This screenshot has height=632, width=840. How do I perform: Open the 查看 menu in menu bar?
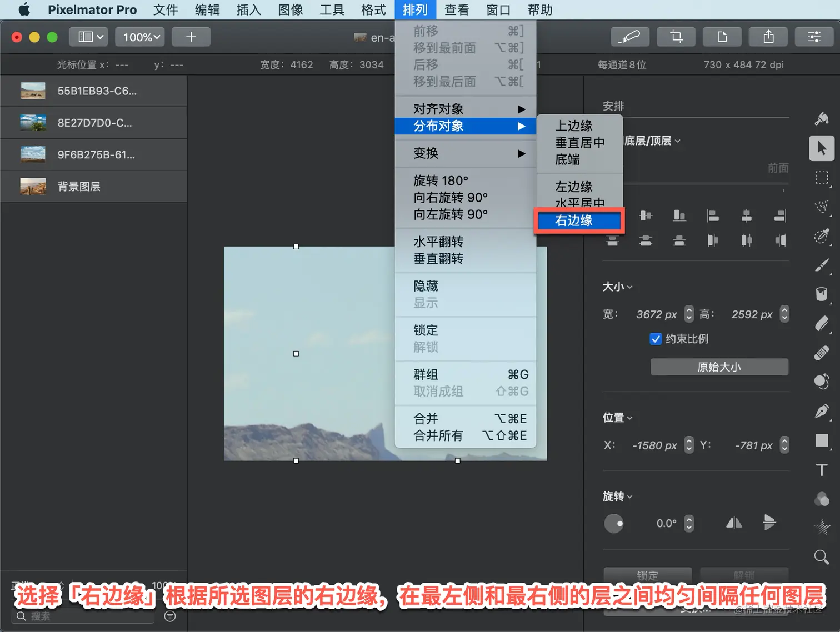[457, 10]
